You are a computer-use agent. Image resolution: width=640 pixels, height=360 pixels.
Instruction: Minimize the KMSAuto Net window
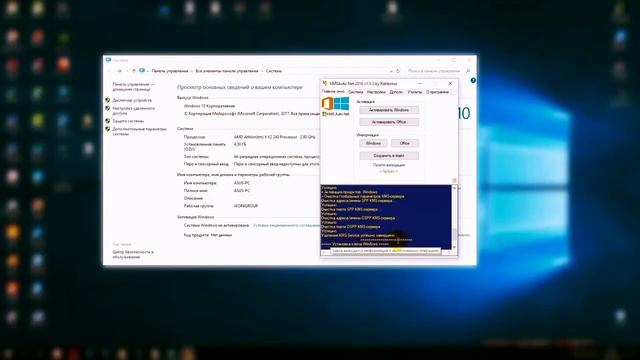tap(420, 83)
